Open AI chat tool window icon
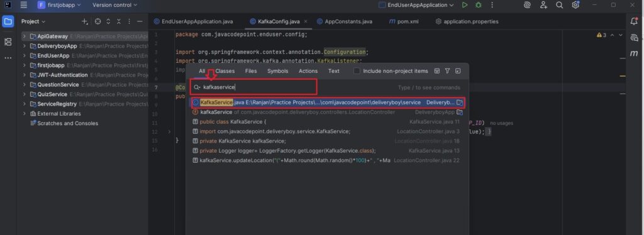This screenshot has height=235, width=644. 634,38
